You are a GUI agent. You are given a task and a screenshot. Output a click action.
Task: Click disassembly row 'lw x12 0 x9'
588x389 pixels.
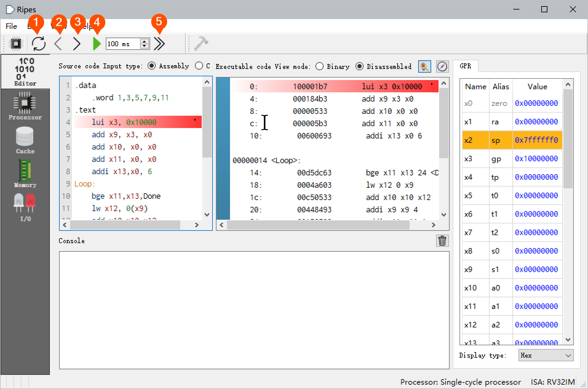click(335, 185)
